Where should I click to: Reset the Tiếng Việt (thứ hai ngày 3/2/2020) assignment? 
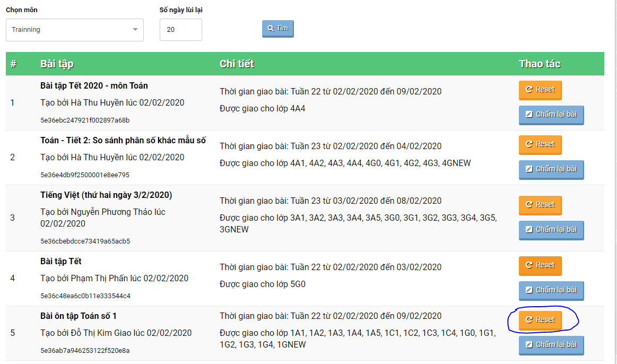point(540,205)
